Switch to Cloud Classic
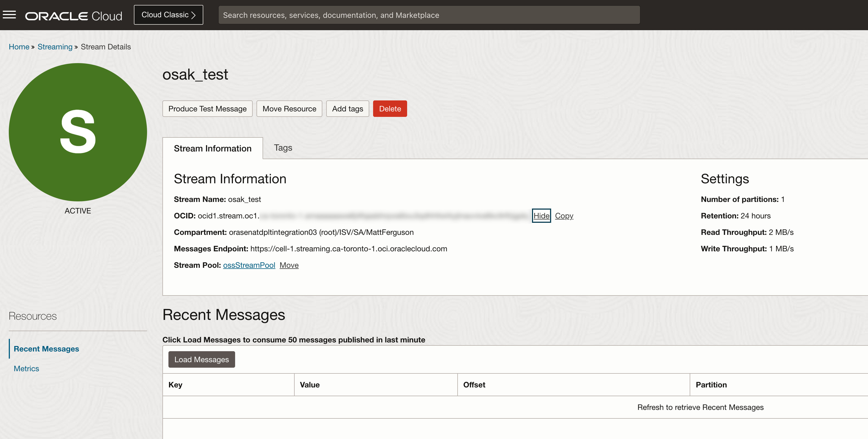868x439 pixels. pyautogui.click(x=168, y=15)
